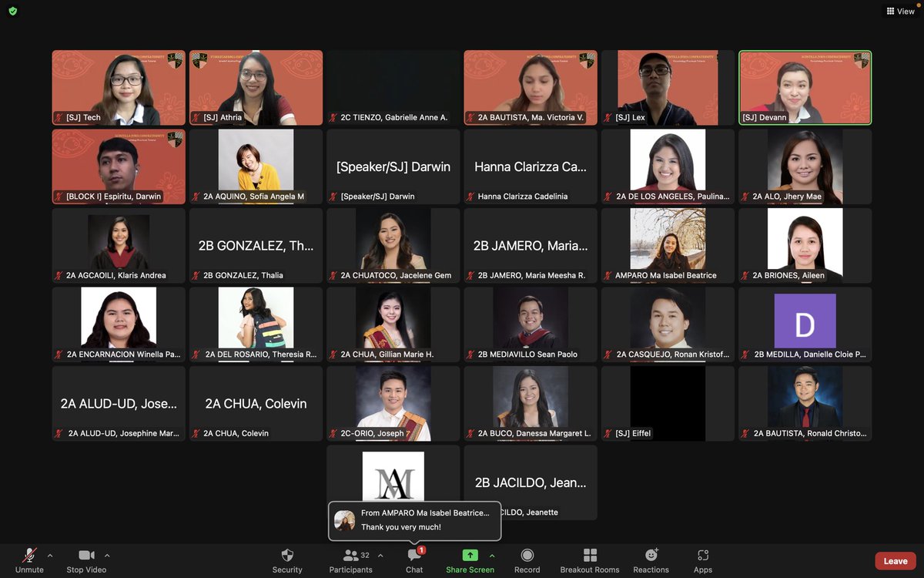Click the chat message from AMPARO Ma Isabel Beatrice
924x578 pixels.
point(415,520)
